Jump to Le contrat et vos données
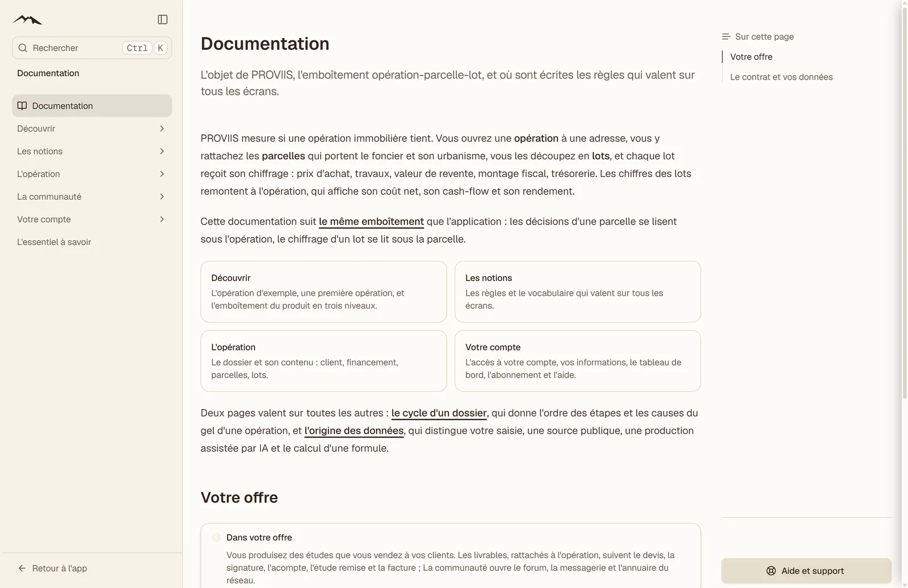 click(781, 77)
